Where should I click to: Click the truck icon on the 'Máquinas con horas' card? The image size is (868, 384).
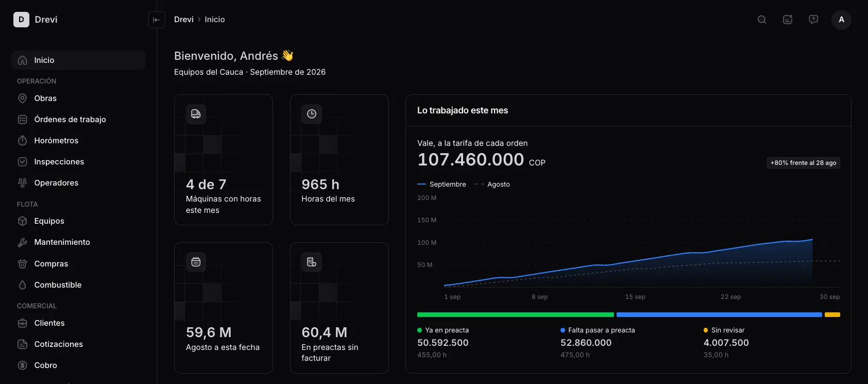pyautogui.click(x=196, y=114)
